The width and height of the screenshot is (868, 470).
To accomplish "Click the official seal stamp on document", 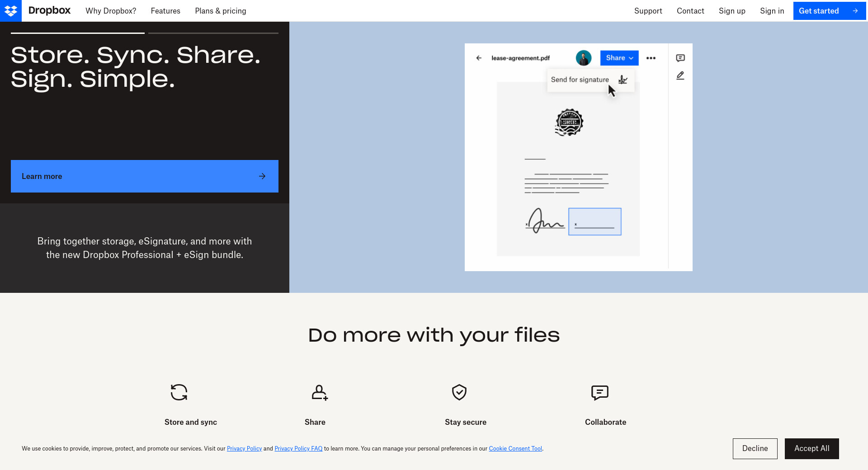I will [x=569, y=122].
